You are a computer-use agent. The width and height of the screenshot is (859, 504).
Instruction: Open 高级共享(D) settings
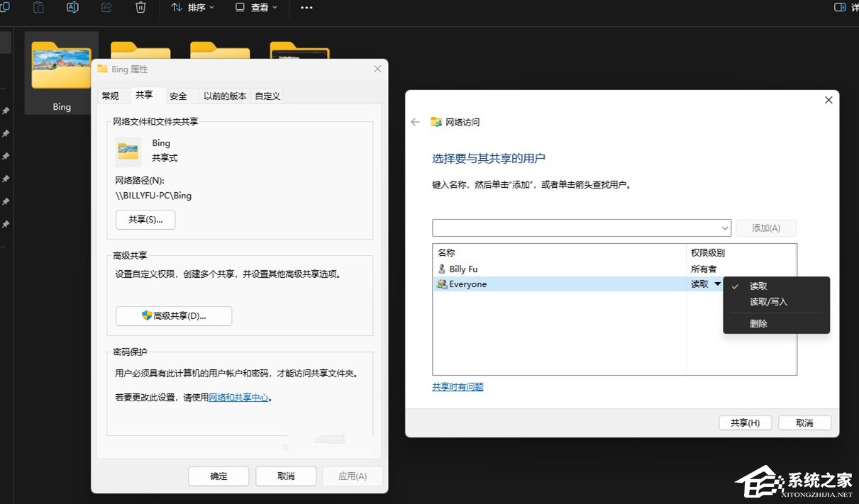174,315
